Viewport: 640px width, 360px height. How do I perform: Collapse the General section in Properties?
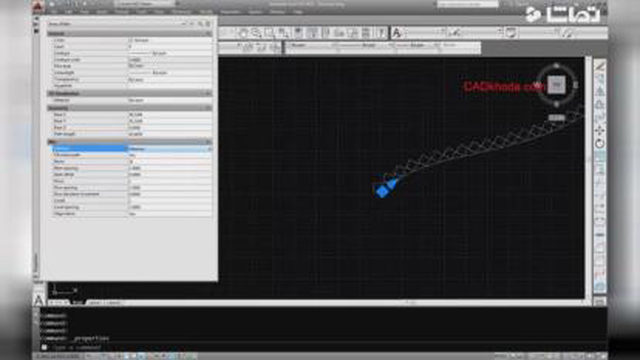point(208,33)
